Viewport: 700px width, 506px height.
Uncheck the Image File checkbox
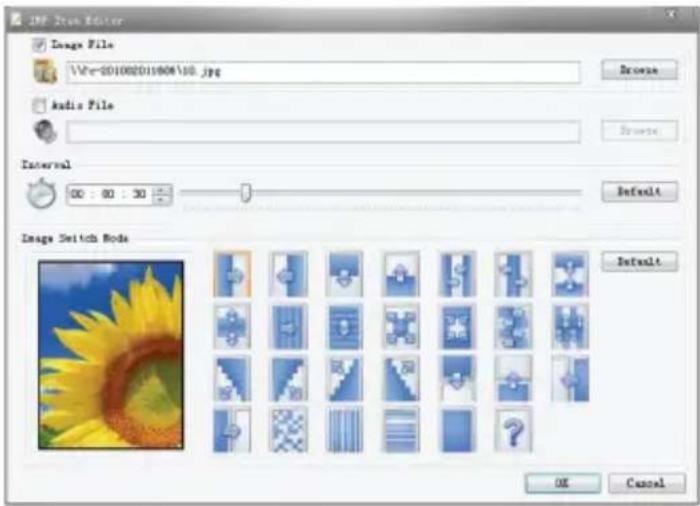pos(39,45)
